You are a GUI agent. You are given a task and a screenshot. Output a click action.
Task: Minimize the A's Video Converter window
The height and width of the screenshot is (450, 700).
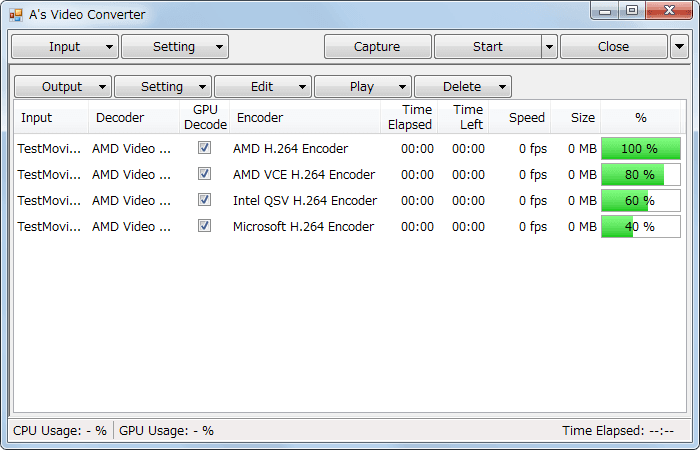point(605,11)
